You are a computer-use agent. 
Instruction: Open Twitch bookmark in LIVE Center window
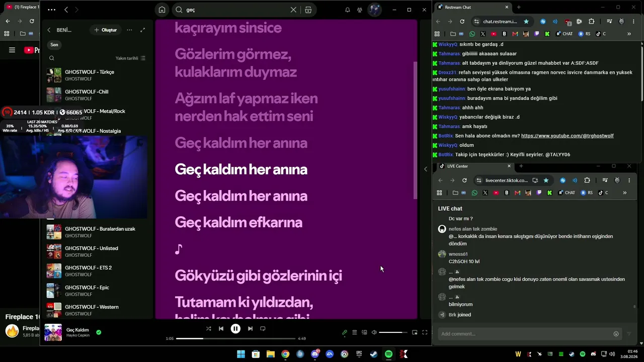539,193
